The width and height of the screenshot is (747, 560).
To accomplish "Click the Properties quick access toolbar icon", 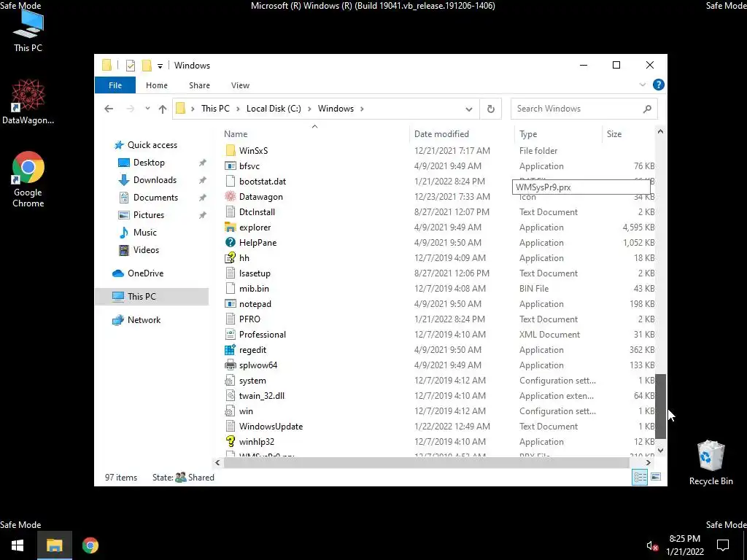I will pos(130,66).
